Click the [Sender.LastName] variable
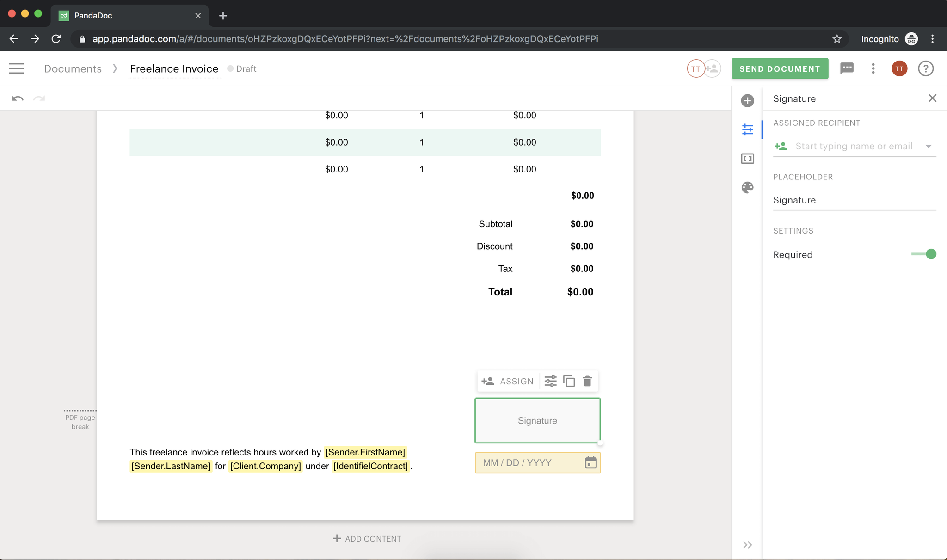Image resolution: width=947 pixels, height=560 pixels. tap(171, 466)
